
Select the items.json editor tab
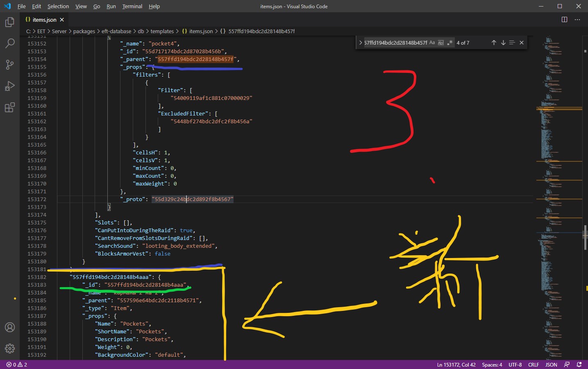click(x=45, y=20)
